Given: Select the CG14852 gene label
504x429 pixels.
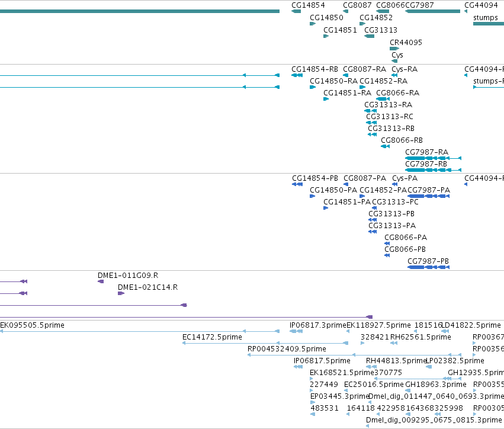Looking at the screenshot, I should point(376,18).
